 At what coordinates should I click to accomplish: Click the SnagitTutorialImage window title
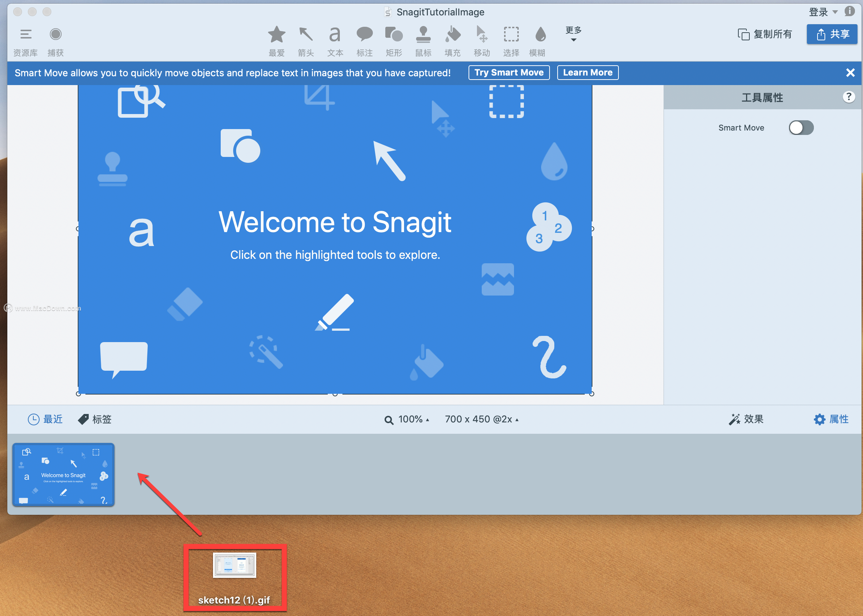point(440,12)
